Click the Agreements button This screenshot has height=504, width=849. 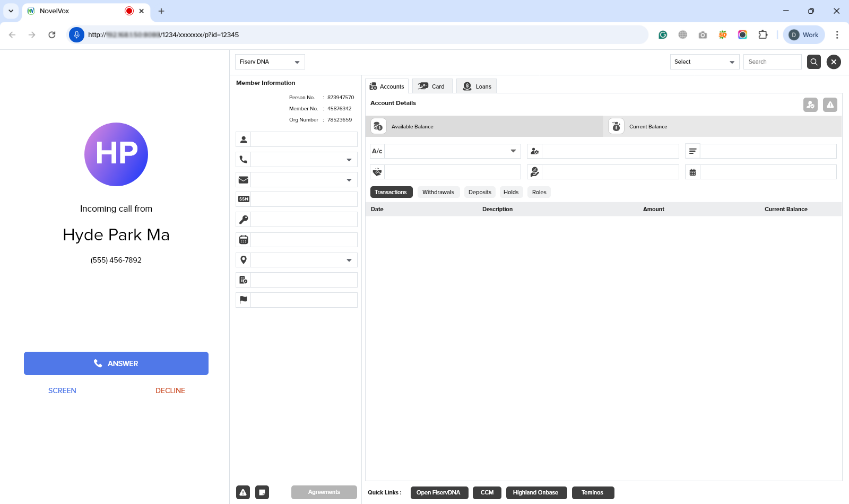tap(324, 492)
